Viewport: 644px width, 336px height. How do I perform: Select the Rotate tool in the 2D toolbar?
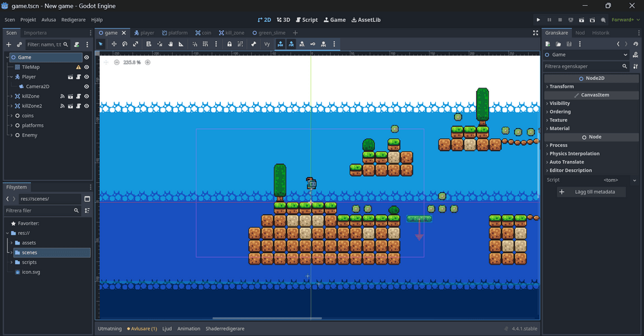click(x=125, y=44)
